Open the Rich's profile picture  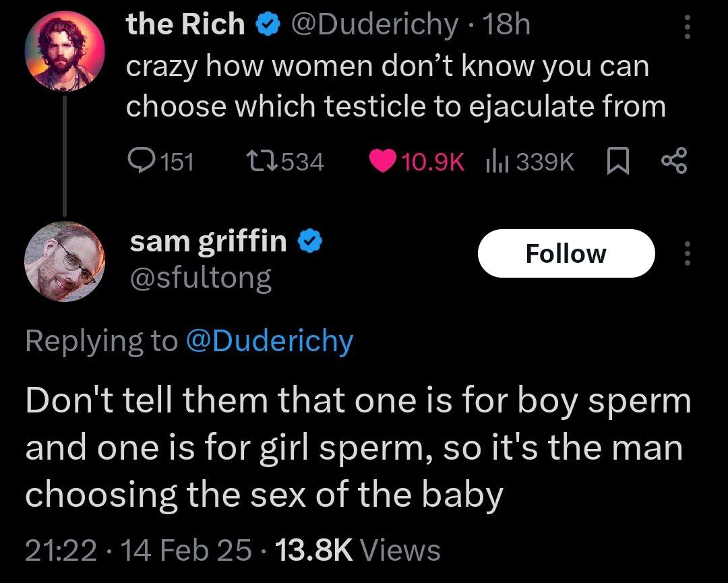point(65,51)
